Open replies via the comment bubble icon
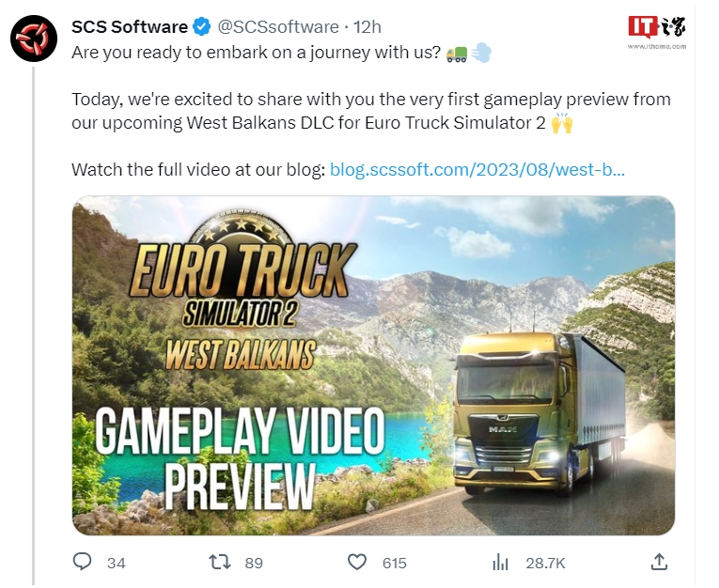Image resolution: width=719 pixels, height=588 pixels. tap(83, 562)
